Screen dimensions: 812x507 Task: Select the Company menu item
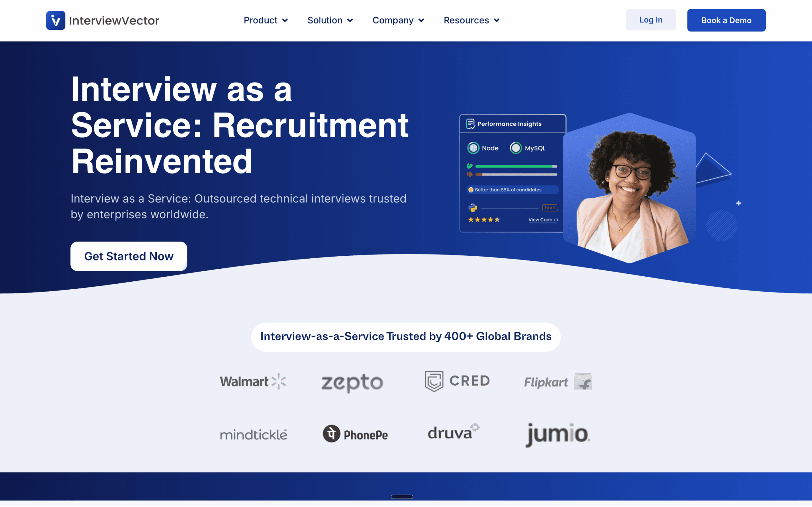(x=398, y=20)
